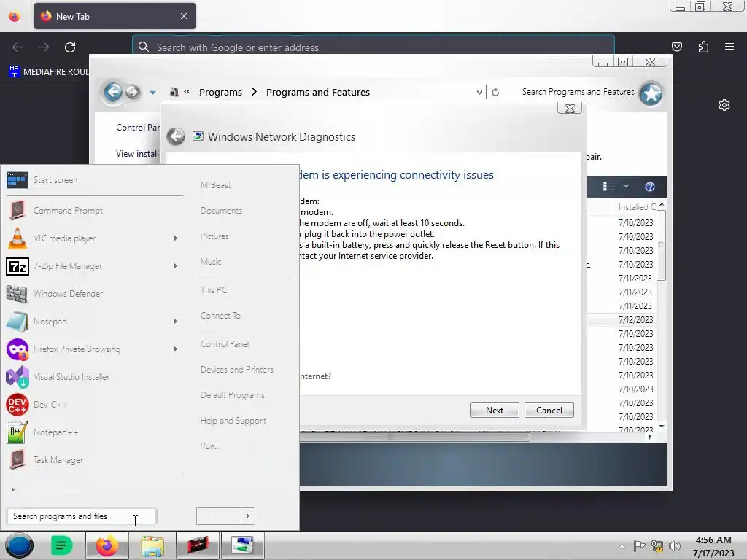Open Firefox extensions icon
Screen dimensions: 747x560
click(703, 47)
